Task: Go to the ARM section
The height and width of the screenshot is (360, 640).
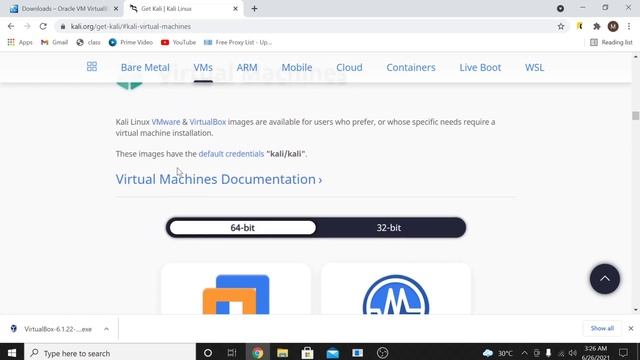Action: 247,67
